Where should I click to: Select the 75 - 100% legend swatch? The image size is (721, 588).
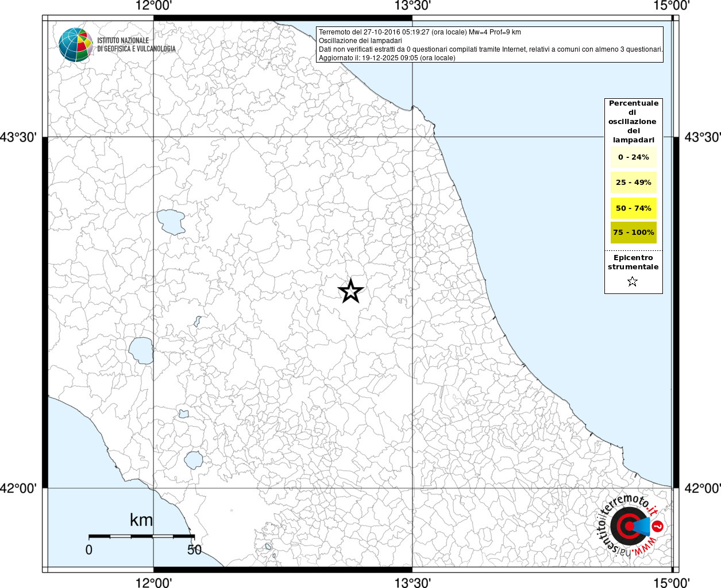click(634, 232)
